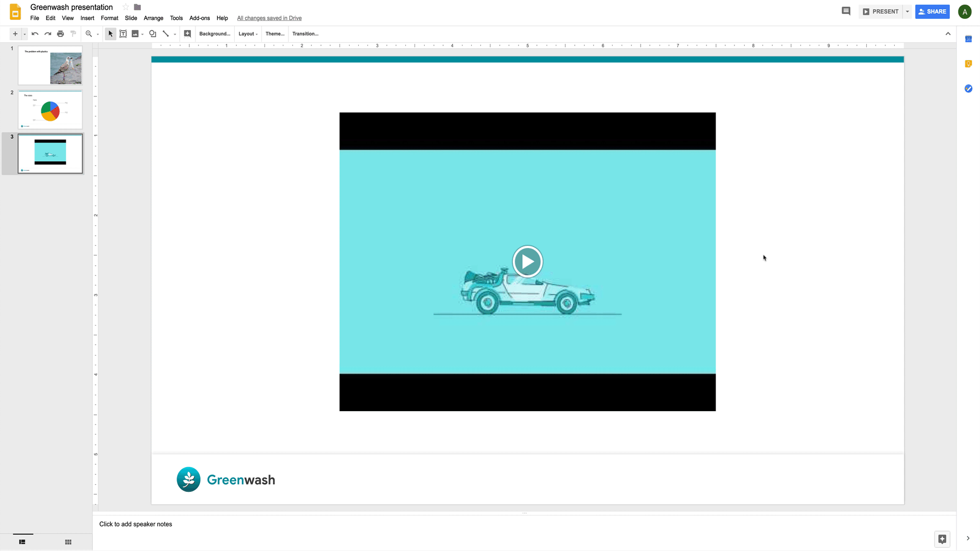Move presentation using folder icon
980x551 pixels.
pyautogui.click(x=137, y=7)
